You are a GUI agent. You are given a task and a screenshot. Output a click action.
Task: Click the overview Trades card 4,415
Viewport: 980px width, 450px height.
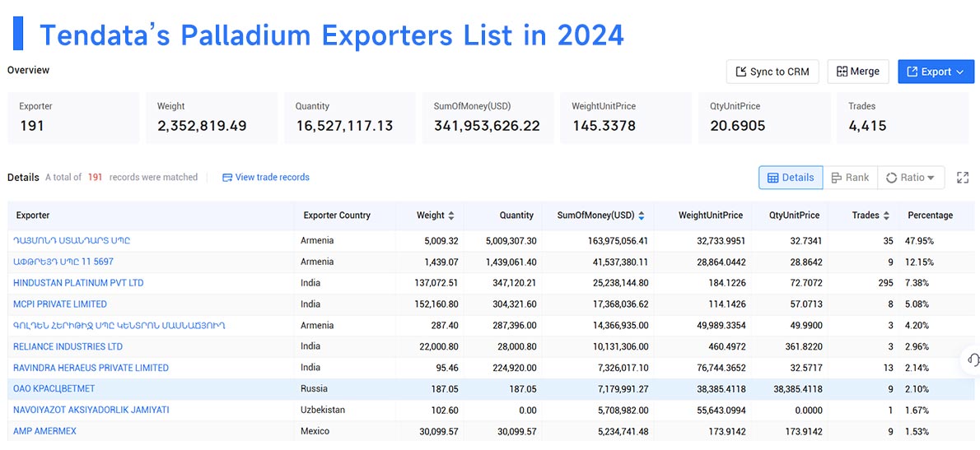tap(903, 118)
